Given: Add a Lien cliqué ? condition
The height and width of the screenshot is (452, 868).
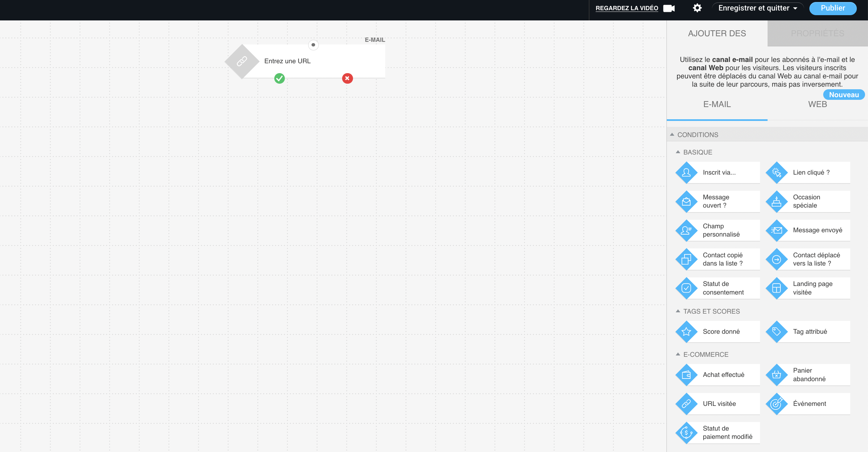Looking at the screenshot, I should click(x=808, y=172).
